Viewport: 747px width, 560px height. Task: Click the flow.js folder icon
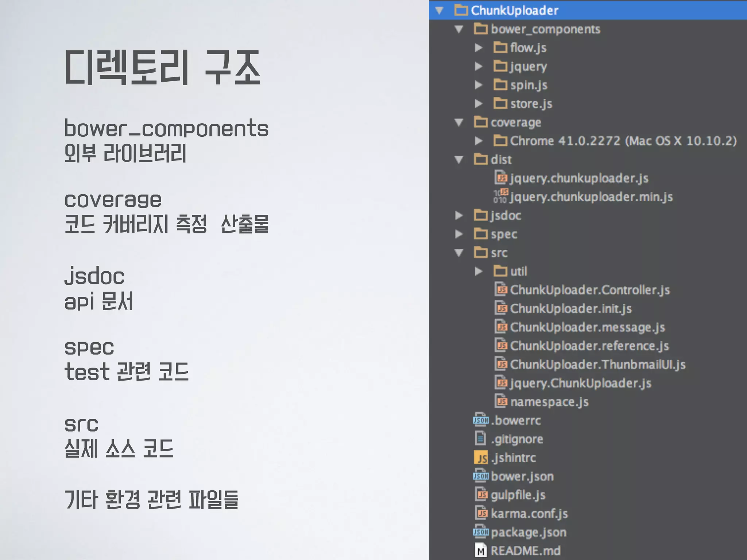click(x=500, y=47)
